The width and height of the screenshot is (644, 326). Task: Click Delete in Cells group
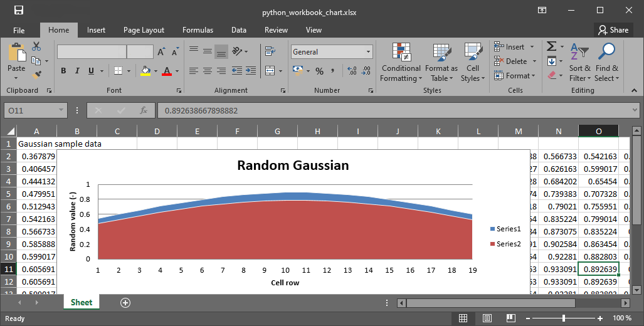(515, 61)
